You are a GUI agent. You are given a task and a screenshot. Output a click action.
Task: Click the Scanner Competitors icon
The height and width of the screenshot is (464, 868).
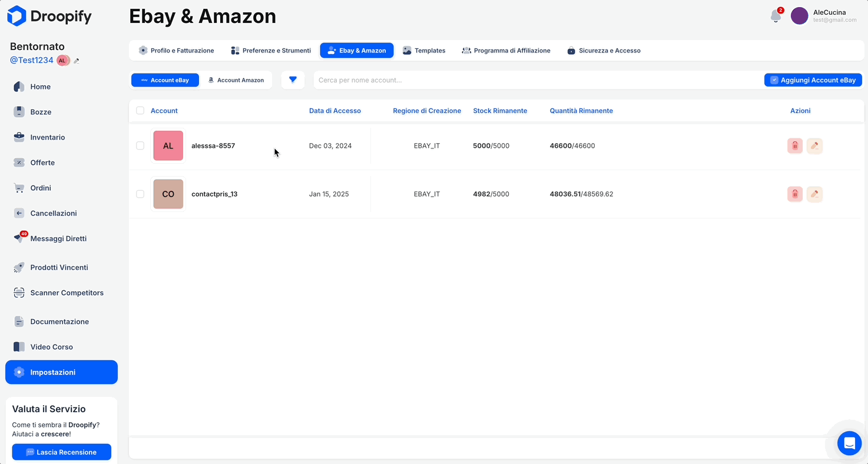[x=19, y=293]
